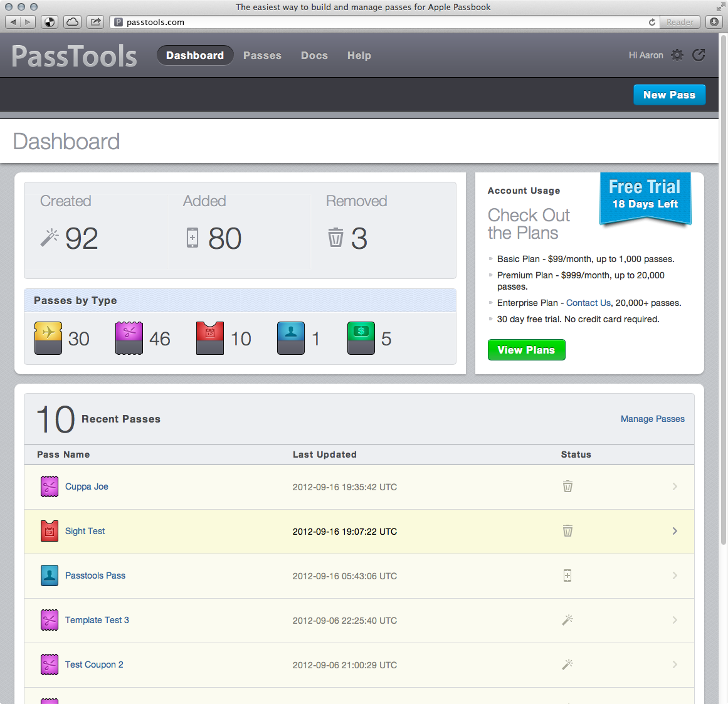Click the iCloud tabs button in Safari
Viewport: 728px width, 704px height.
point(73,22)
